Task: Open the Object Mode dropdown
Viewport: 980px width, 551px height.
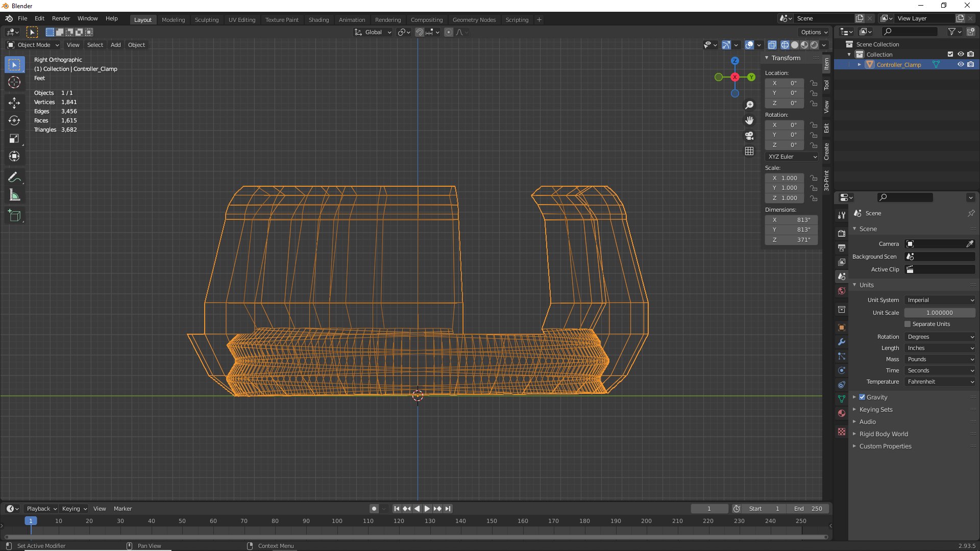Action: point(33,45)
